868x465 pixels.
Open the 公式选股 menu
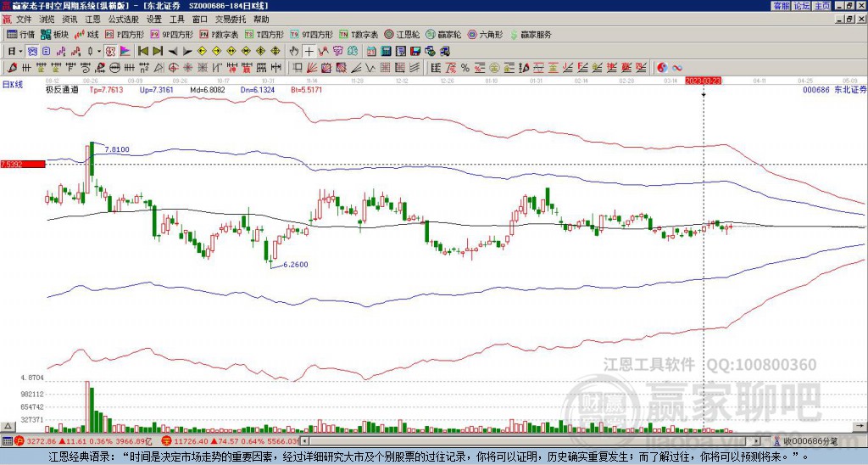pyautogui.click(x=124, y=20)
